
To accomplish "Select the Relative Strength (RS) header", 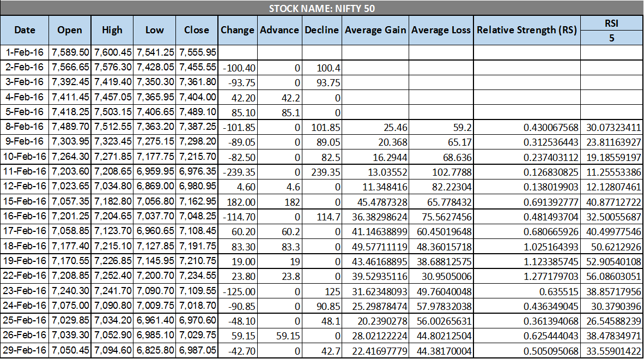I will [x=527, y=30].
